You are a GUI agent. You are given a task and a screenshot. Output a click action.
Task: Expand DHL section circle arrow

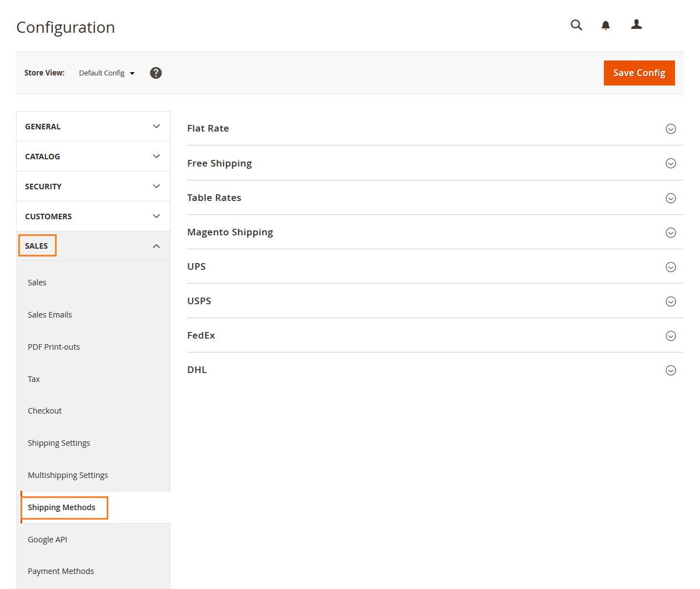[x=671, y=370]
